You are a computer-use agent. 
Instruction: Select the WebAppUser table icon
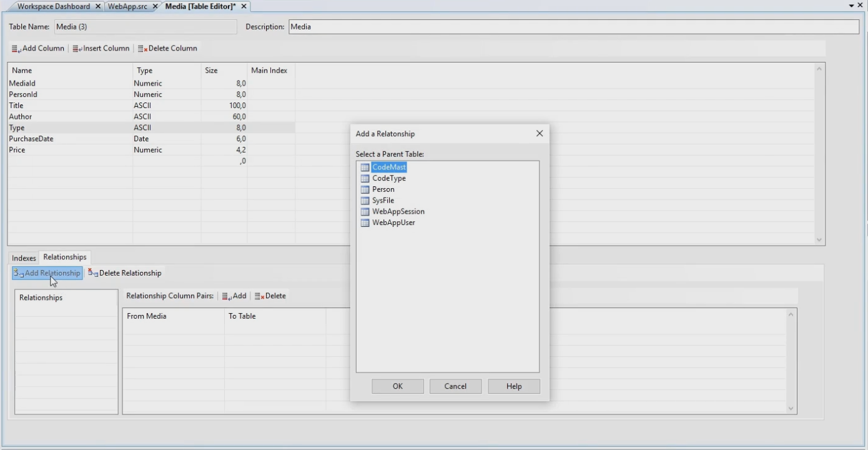pyautogui.click(x=365, y=222)
